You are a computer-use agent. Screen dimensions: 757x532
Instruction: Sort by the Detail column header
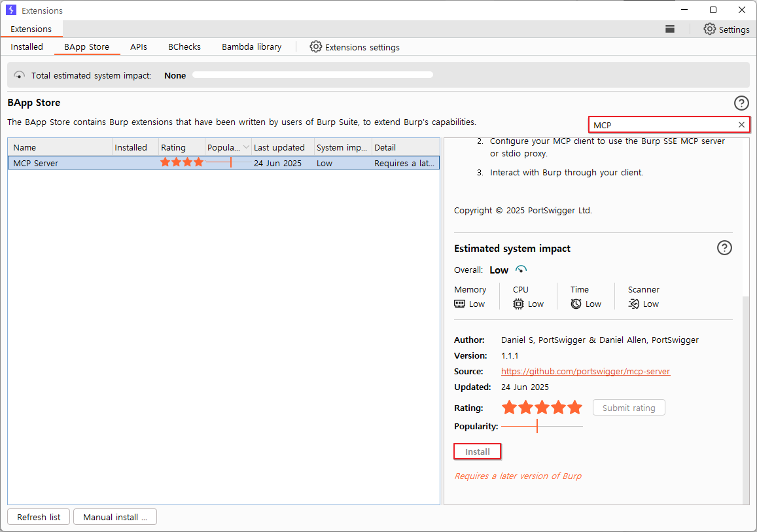tap(406, 147)
